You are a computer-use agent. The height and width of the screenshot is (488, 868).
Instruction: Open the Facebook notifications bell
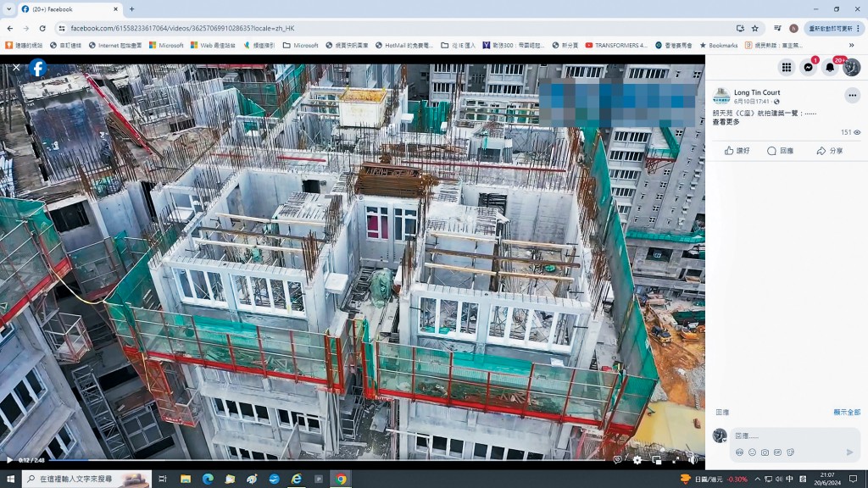[x=830, y=68]
